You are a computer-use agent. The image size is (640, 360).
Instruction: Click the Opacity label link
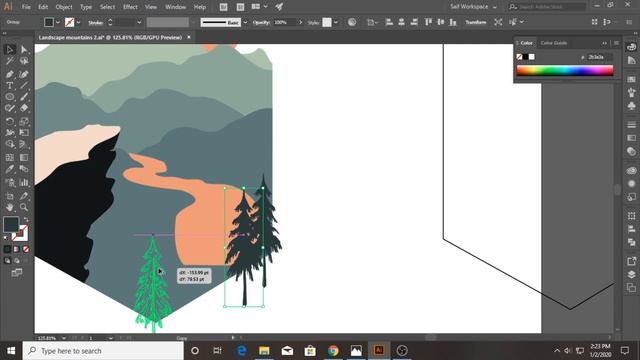point(261,22)
